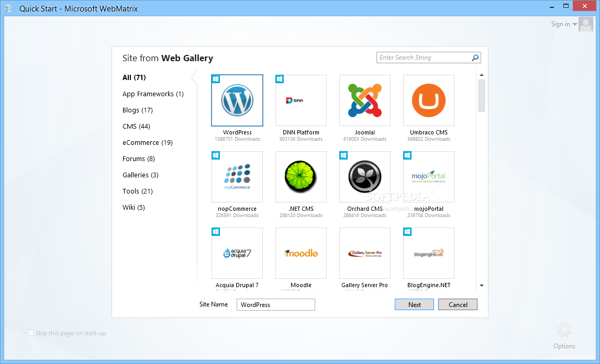Click the Next button
This screenshot has height=364, width=600.
pos(415,305)
